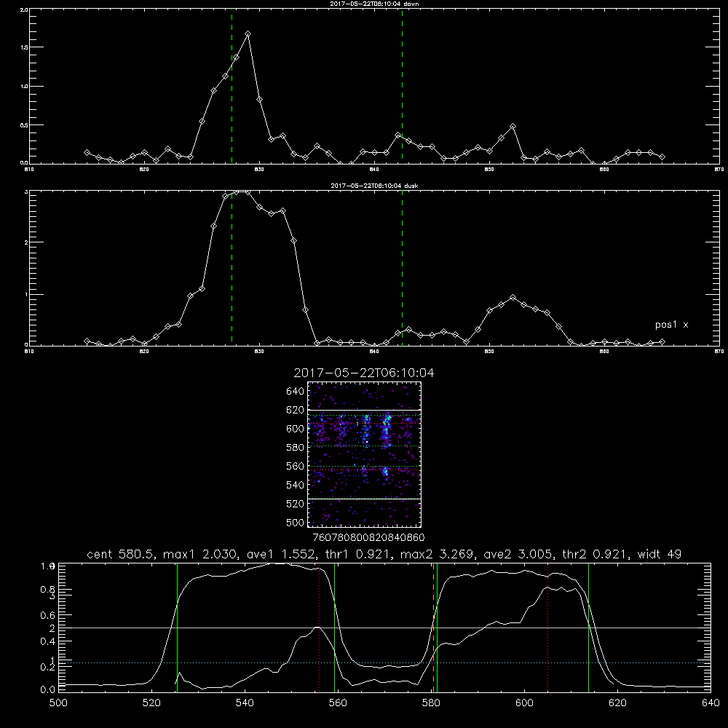Click green solid line near 525 bottom plot

click(x=177, y=628)
